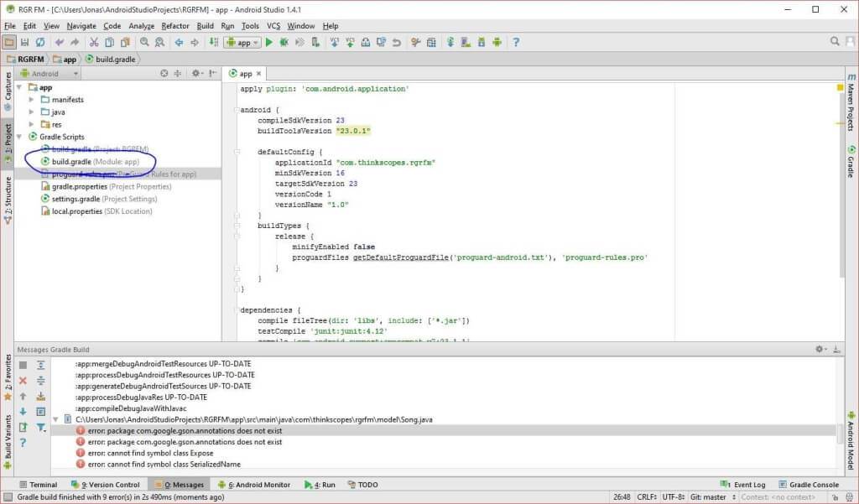Click the Revert arrow icon
This screenshot has width=859, height=504.
click(397, 42)
